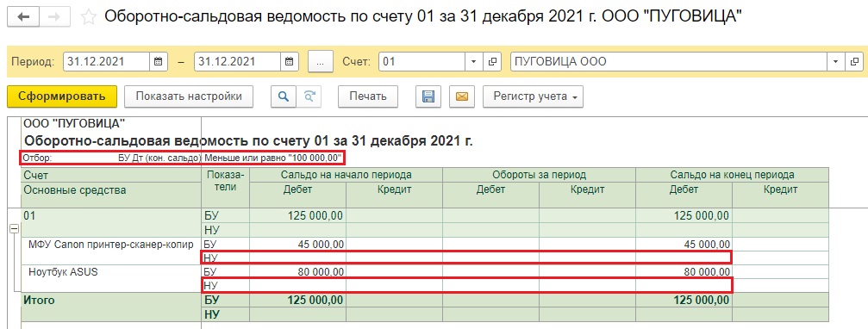Click the find next icon
The height and width of the screenshot is (329, 868).
(x=309, y=96)
